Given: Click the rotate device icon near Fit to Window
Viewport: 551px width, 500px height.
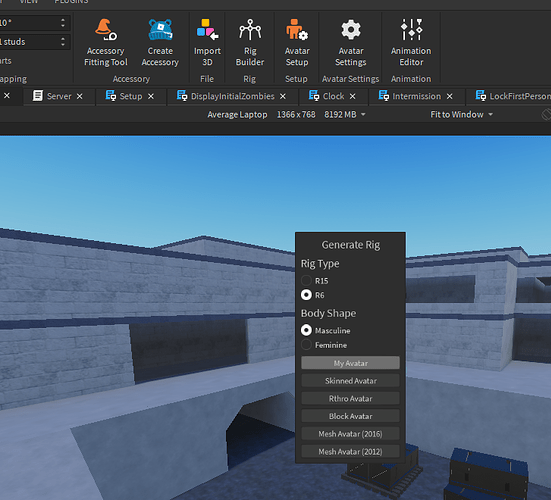Looking at the screenshot, I should tap(546, 115).
